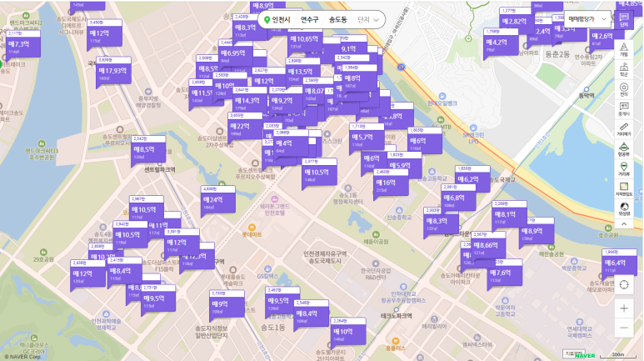Image resolution: width=644 pixels, height=361 pixels.
Task: Open the 매13.5억 154㎡ listing marker
Action: [x=303, y=72]
